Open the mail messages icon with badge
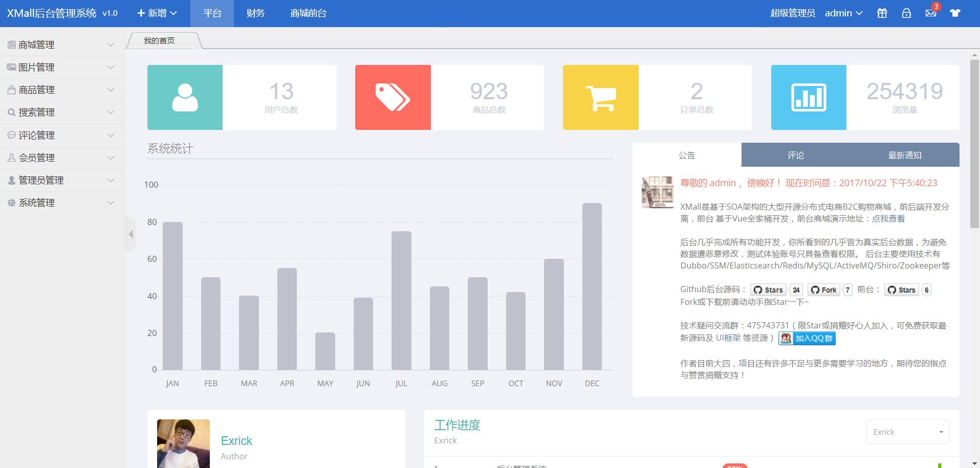Viewport: 980px width, 468px height. pos(931,13)
